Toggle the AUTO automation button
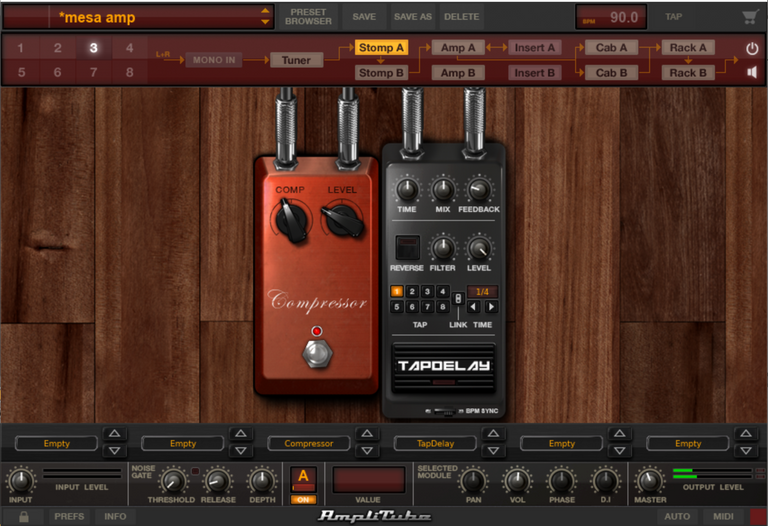768x526 pixels. pyautogui.click(x=677, y=516)
